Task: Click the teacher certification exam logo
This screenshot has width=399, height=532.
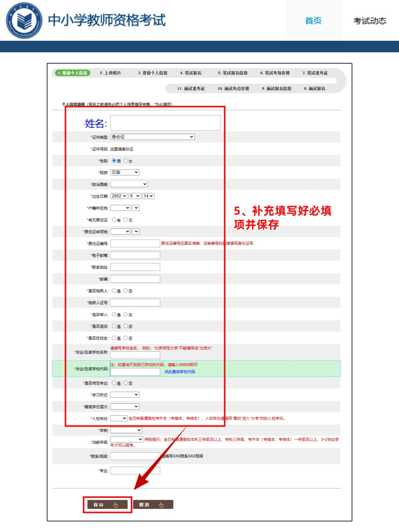Action: pos(24,21)
